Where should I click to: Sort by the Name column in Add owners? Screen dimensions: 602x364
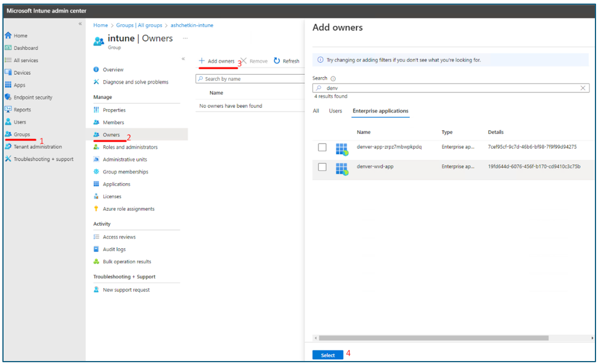click(x=364, y=132)
